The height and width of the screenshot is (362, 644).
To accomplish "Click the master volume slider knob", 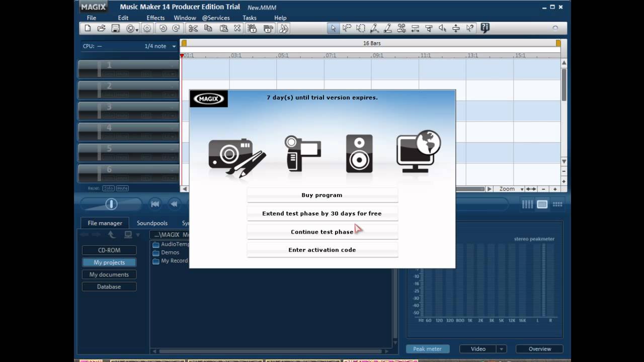I will [111, 204].
